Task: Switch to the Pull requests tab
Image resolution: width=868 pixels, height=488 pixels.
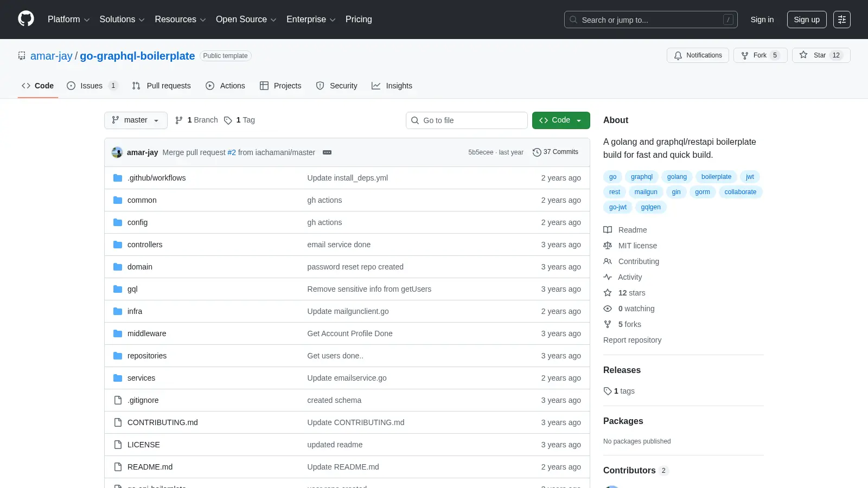Action: tap(162, 86)
